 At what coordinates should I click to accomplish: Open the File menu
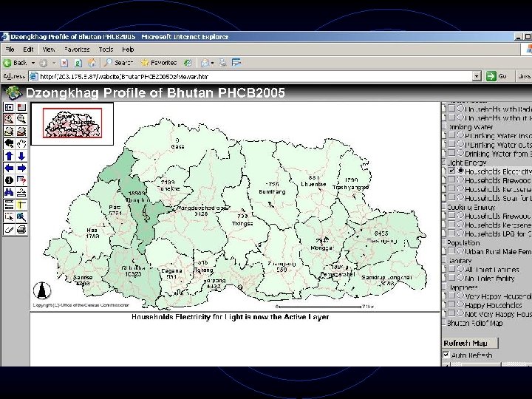pyautogui.click(x=10, y=50)
